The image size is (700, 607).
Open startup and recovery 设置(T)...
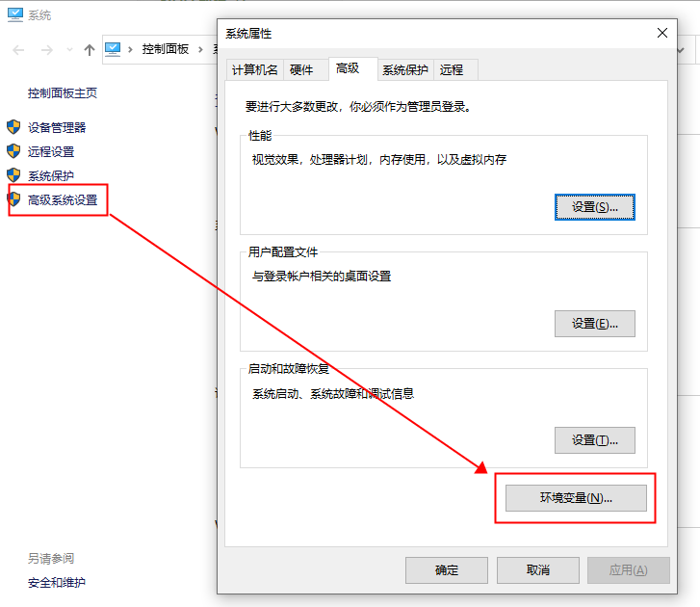pos(595,440)
